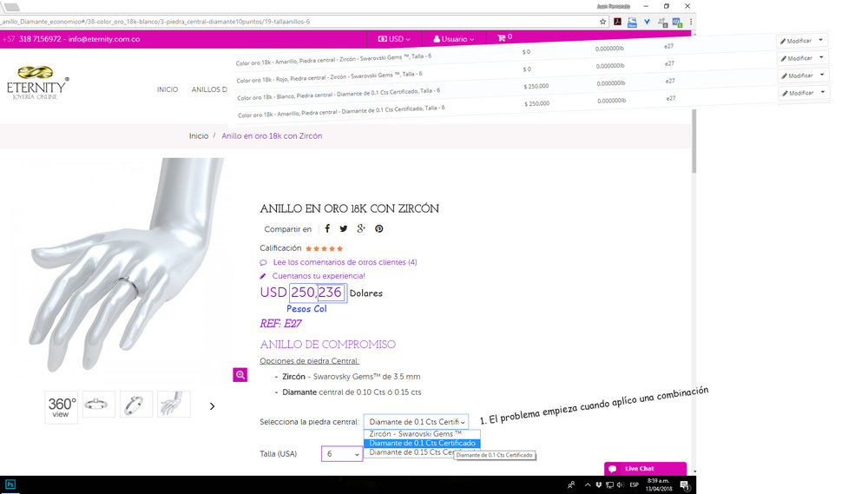The height and width of the screenshot is (494, 868).
Task: Open the Talla (USA) size dropdown
Action: click(341, 453)
